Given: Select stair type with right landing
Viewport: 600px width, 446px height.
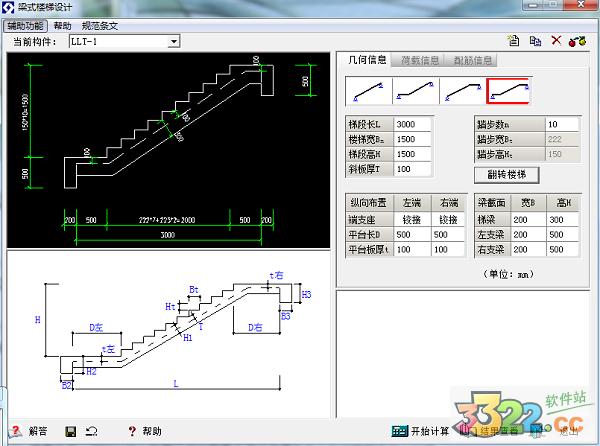Looking at the screenshot, I should [x=463, y=91].
